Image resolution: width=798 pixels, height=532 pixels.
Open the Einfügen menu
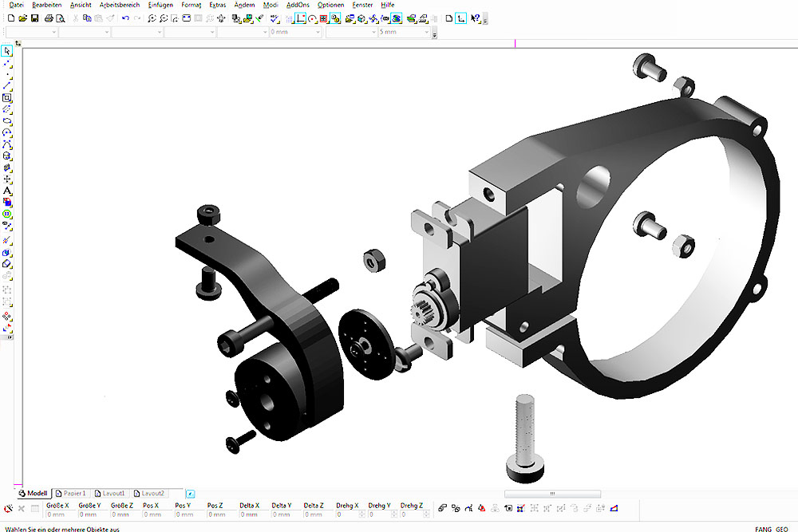click(160, 5)
